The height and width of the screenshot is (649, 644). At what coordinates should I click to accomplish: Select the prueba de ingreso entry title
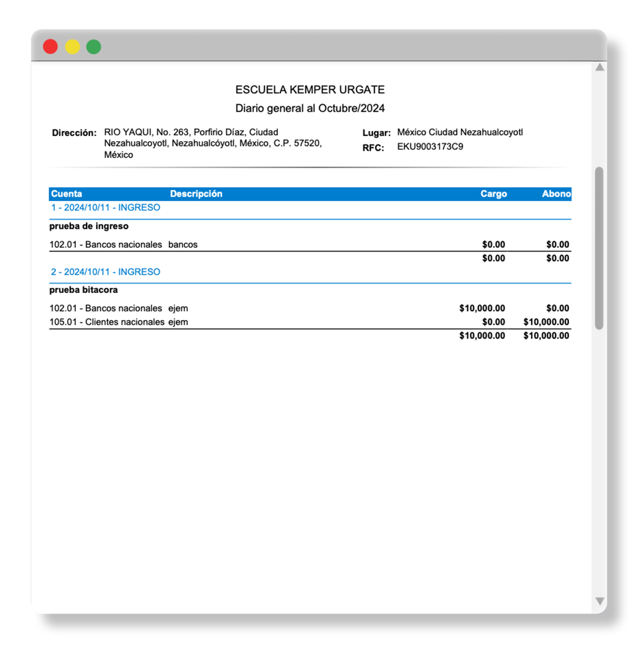pos(89,227)
